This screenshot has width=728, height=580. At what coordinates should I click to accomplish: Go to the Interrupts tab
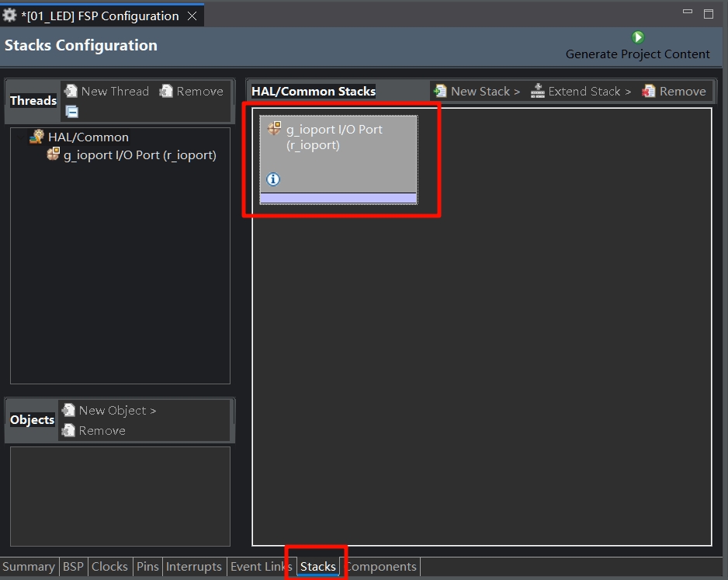pos(194,567)
